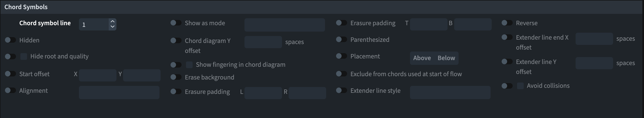Open the Show as mode dropdown
Screen dimensions: 644x118
pyautogui.click(x=284, y=25)
